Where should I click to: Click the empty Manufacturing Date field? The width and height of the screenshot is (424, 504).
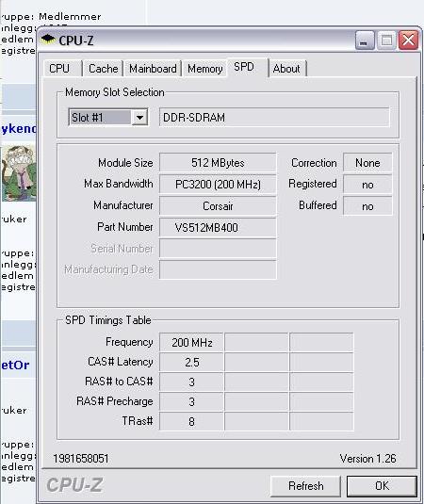[218, 269]
